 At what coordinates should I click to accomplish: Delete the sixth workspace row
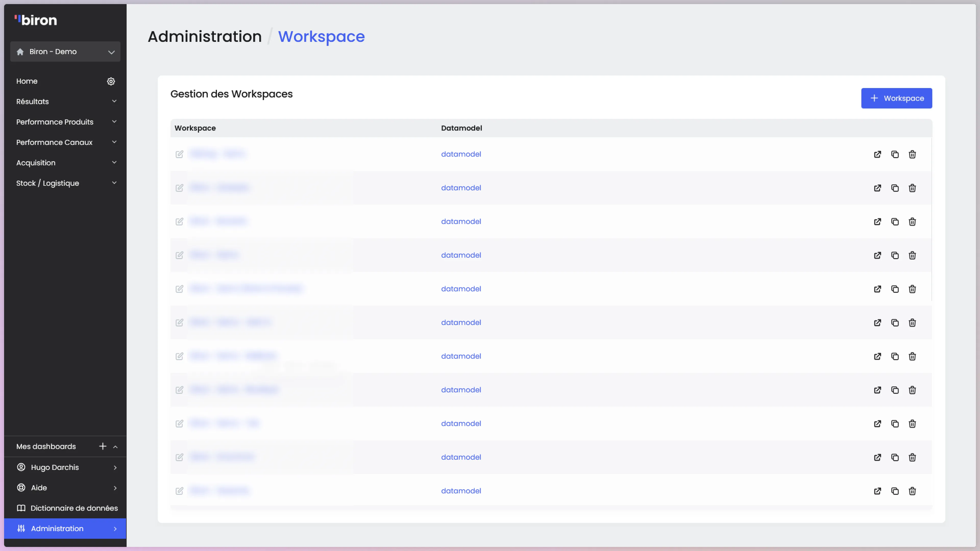(912, 322)
